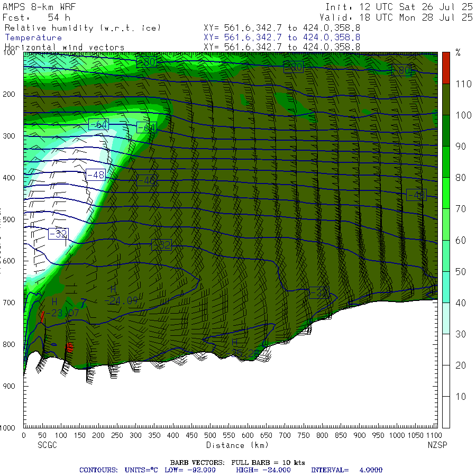Click the red supersaturation patch near 800 hPa
This screenshot has width=476, height=476.
point(69,347)
